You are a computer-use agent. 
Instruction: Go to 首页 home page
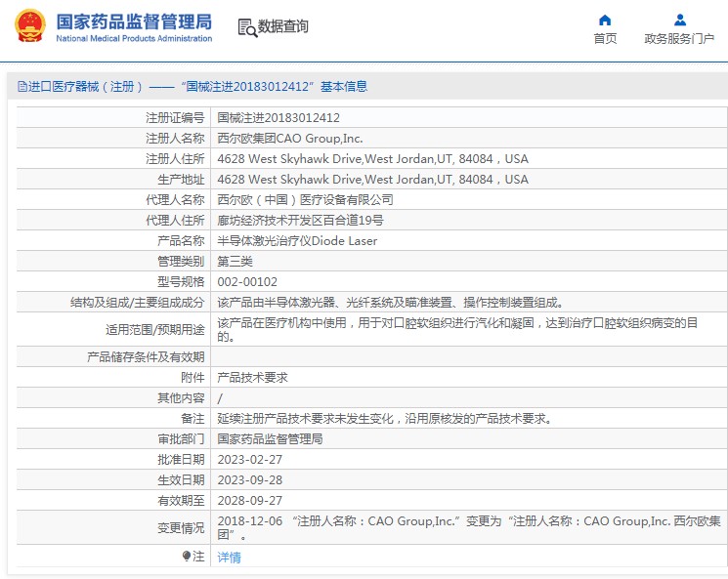coord(605,38)
